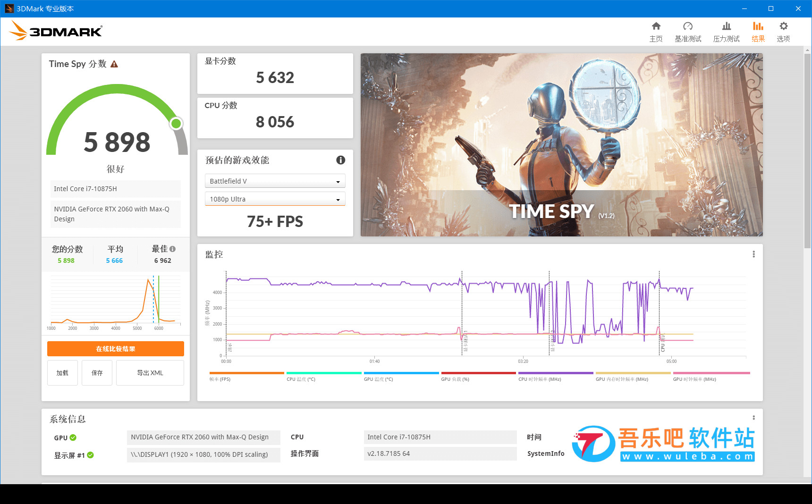Switch to the 结果 results tab
The height and width of the screenshot is (504, 812).
coord(758,32)
